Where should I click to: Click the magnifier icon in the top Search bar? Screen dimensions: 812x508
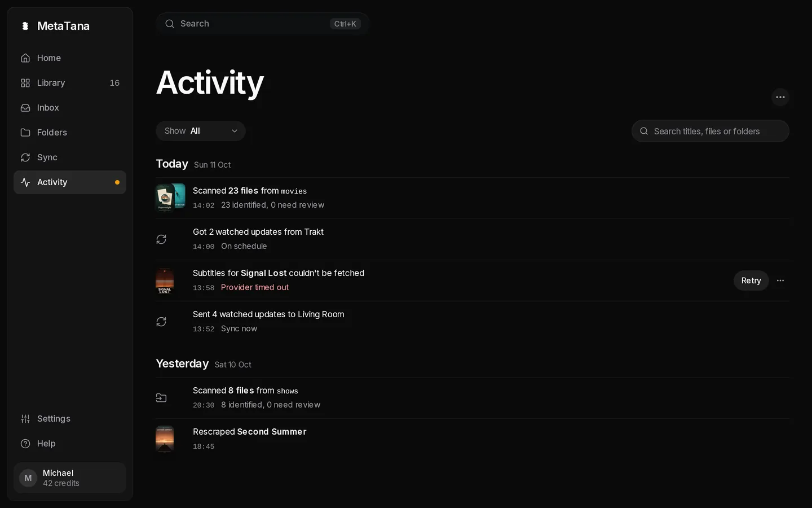point(170,24)
